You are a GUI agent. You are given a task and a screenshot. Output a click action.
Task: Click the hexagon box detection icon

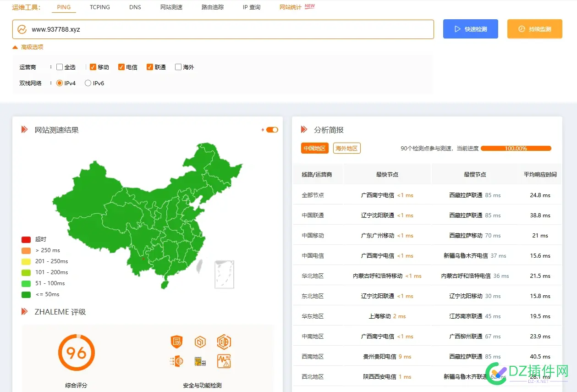pyautogui.click(x=200, y=342)
